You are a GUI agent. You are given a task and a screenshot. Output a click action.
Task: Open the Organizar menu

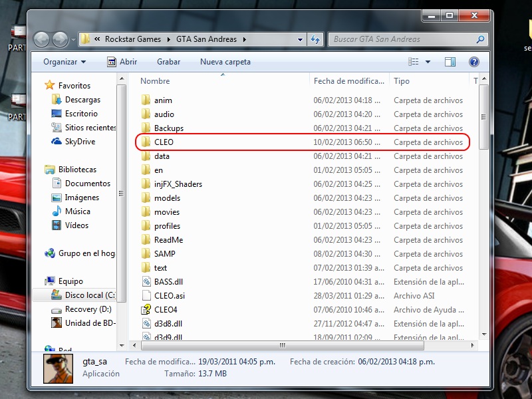65,62
